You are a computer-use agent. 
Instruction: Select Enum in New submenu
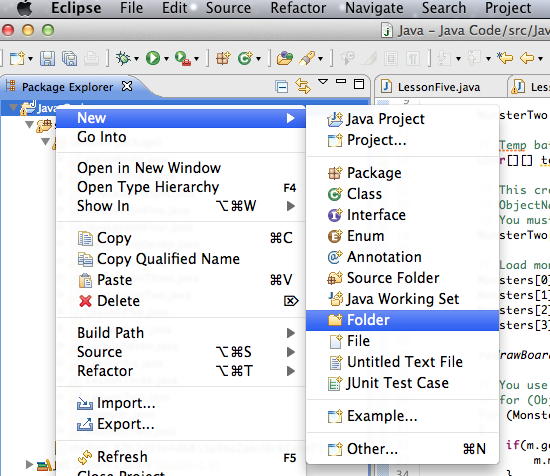pyautogui.click(x=402, y=236)
